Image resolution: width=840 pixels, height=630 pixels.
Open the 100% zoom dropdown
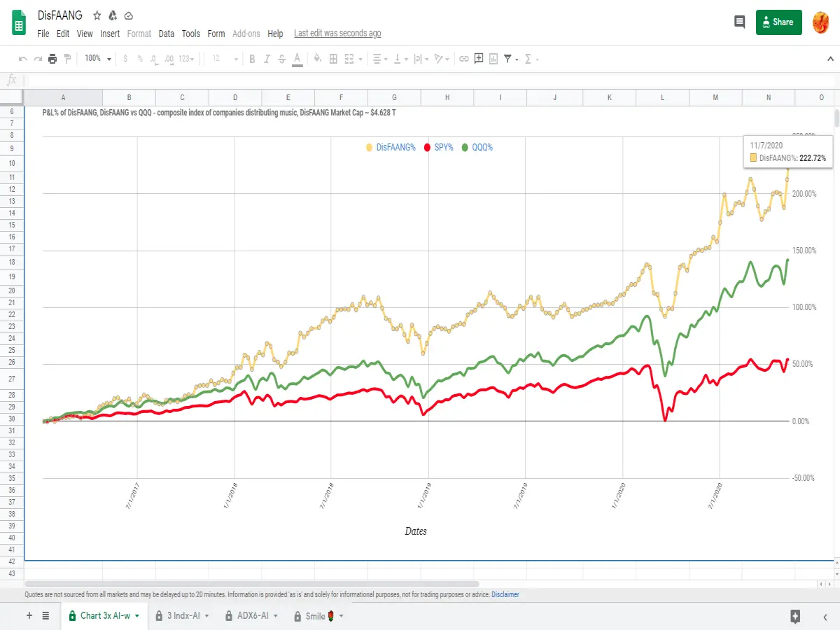[98, 59]
